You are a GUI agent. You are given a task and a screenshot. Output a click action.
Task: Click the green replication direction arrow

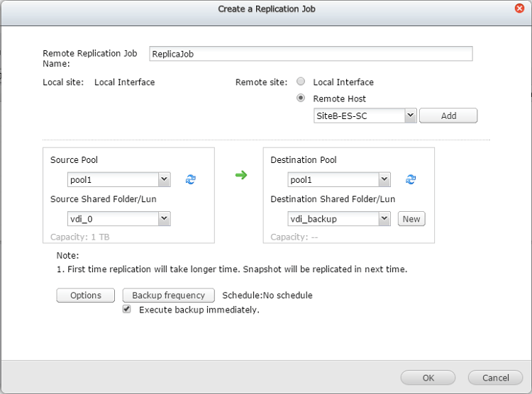(241, 175)
